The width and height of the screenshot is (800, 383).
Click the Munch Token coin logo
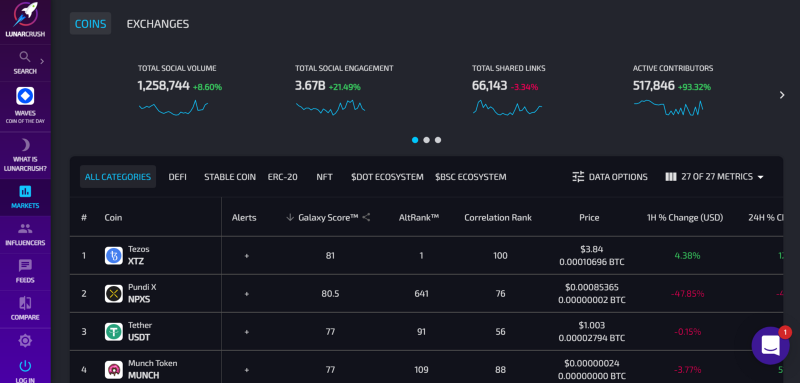(114, 370)
